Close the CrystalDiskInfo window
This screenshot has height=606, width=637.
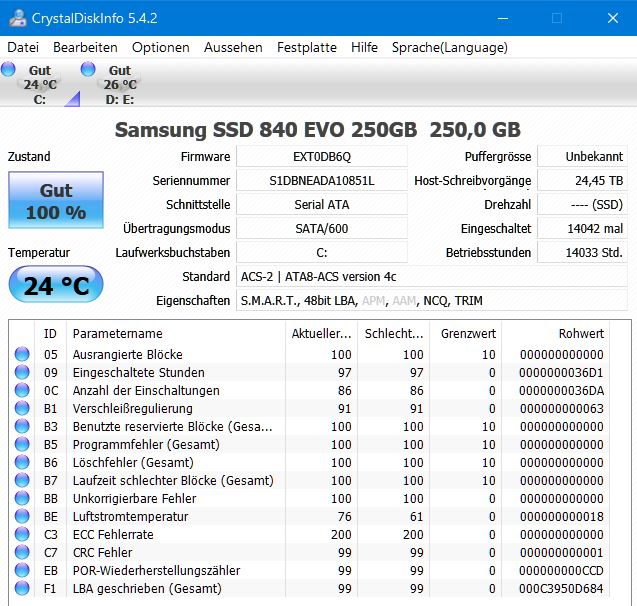pos(613,18)
